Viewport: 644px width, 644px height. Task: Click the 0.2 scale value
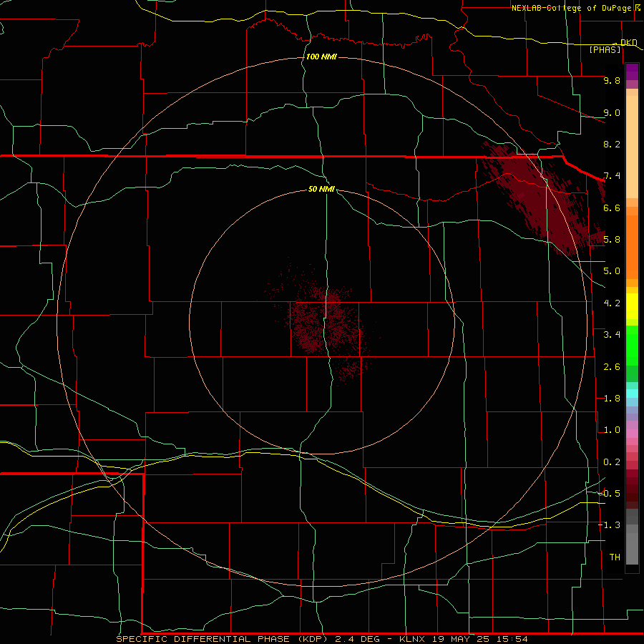pyautogui.click(x=612, y=462)
